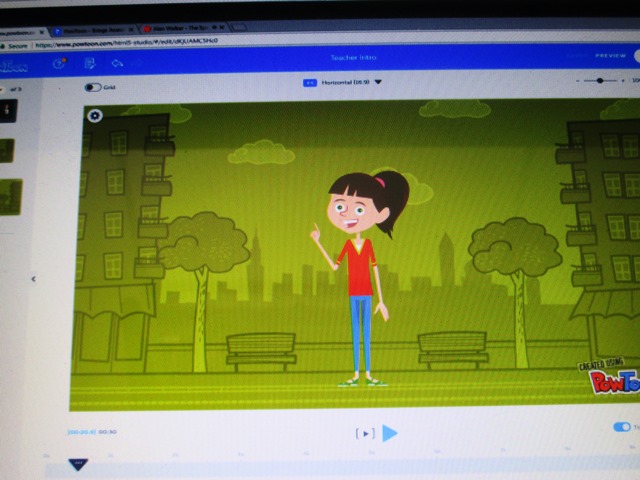Adjust the zoom slider knob
Screen dimensions: 640x480
point(600,81)
